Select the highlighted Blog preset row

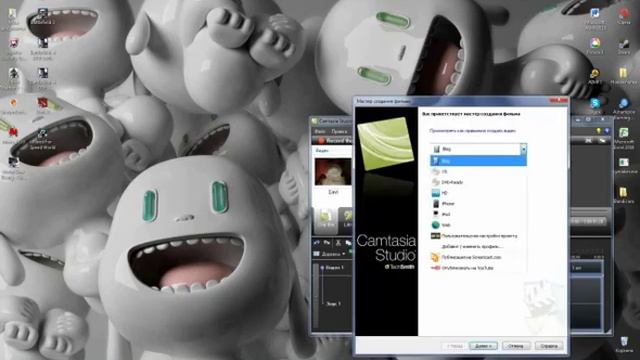[x=478, y=161]
